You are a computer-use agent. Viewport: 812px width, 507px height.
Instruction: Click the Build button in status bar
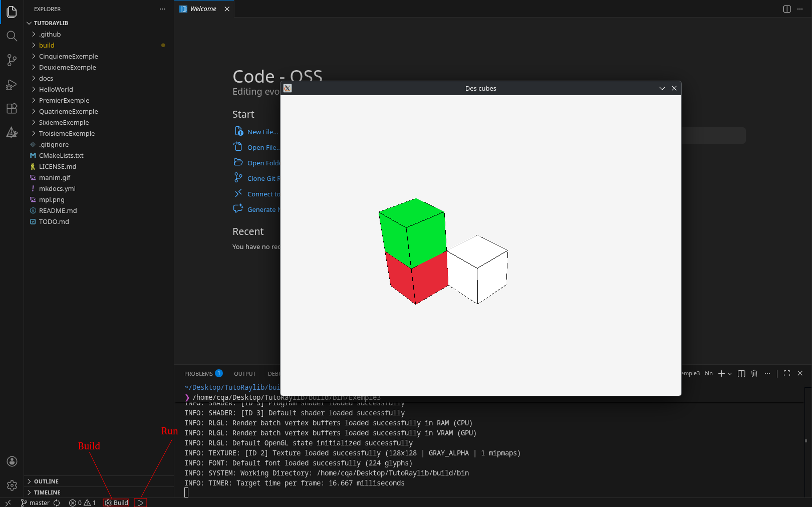coord(116,503)
